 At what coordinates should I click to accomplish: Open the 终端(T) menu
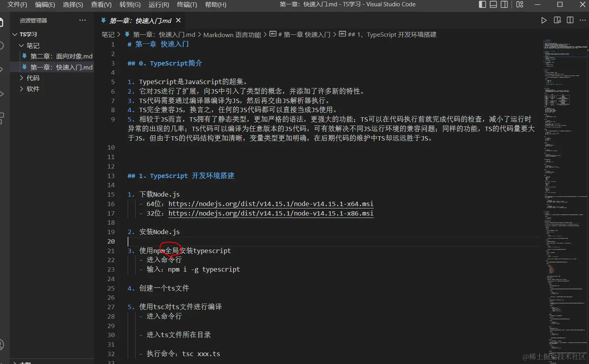(187, 4)
